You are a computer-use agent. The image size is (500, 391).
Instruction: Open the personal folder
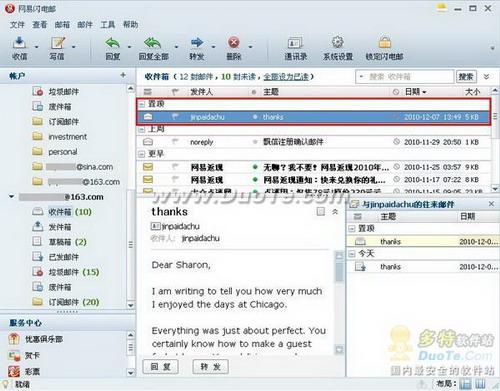[x=56, y=152]
